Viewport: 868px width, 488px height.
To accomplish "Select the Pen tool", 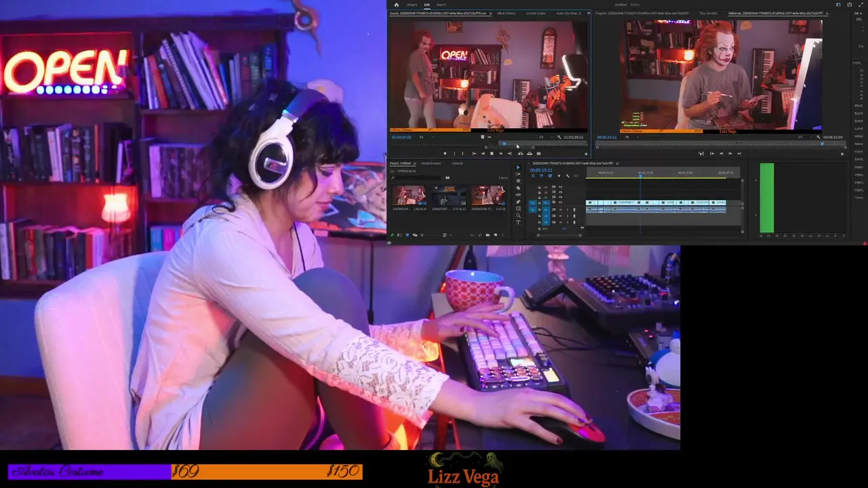I will pos(518,202).
